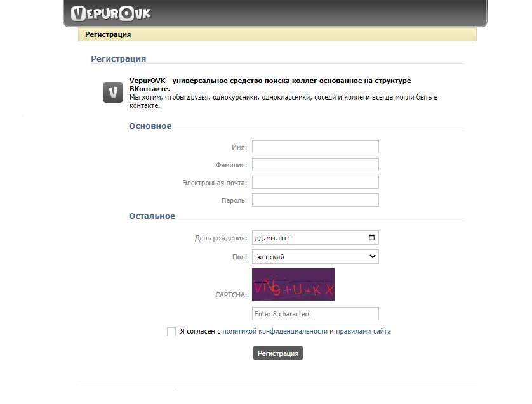Open the 'правилами сайта' link
The image size is (532, 404).
pos(363,331)
